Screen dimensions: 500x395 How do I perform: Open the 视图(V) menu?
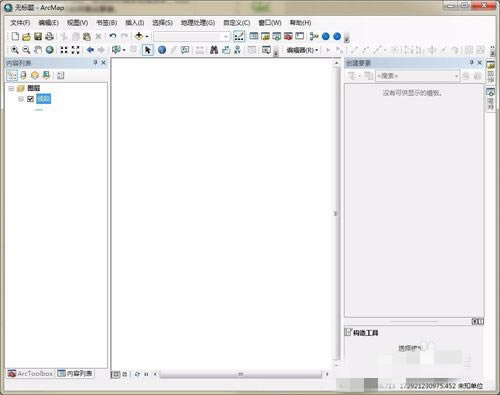(77, 23)
